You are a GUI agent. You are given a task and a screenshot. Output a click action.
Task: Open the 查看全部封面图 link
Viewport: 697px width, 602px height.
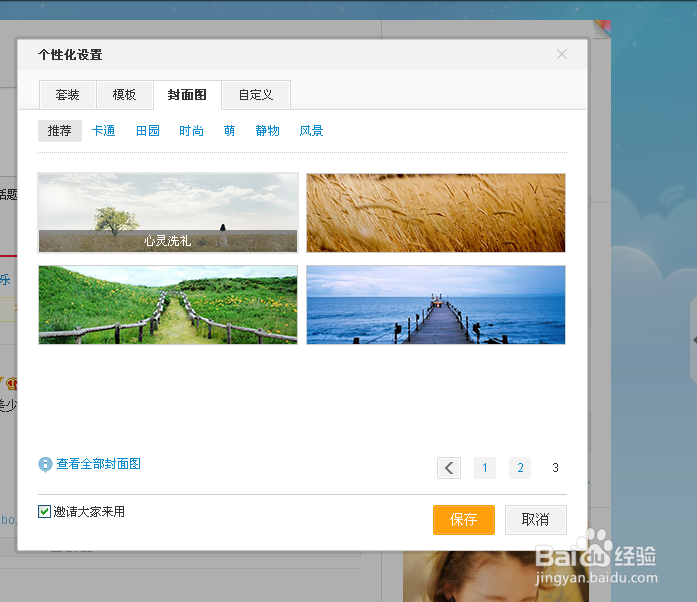point(99,464)
